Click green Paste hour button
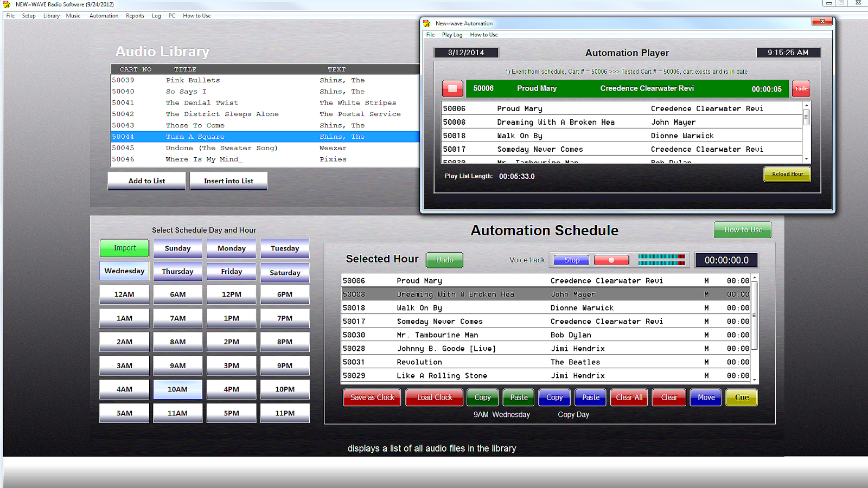 [x=519, y=397]
